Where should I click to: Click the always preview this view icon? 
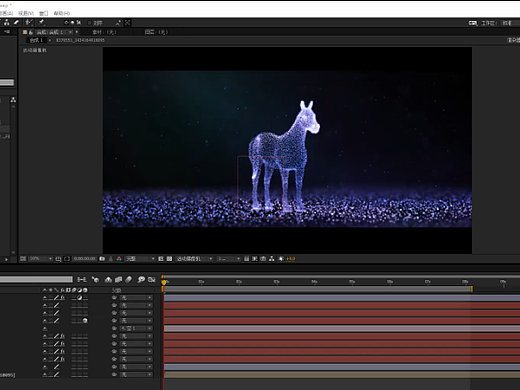(23, 259)
